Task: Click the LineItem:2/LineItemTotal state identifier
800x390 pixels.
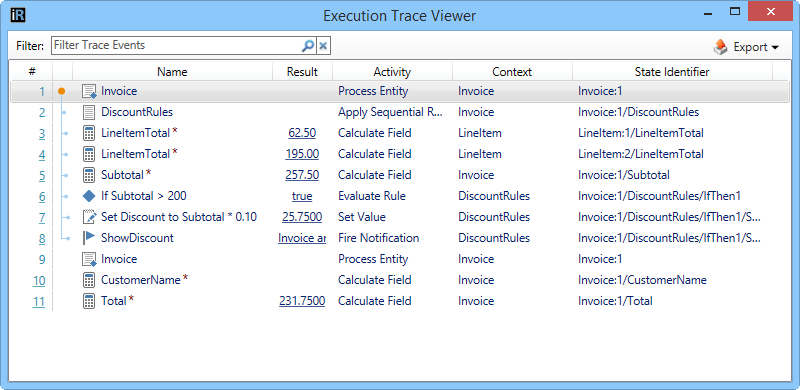Action: [641, 154]
